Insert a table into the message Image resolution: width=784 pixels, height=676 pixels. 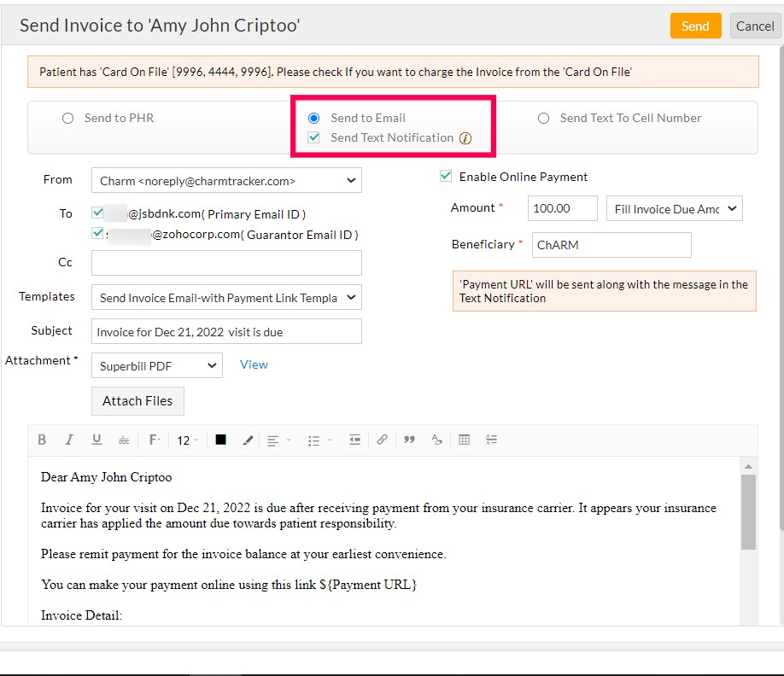click(464, 440)
